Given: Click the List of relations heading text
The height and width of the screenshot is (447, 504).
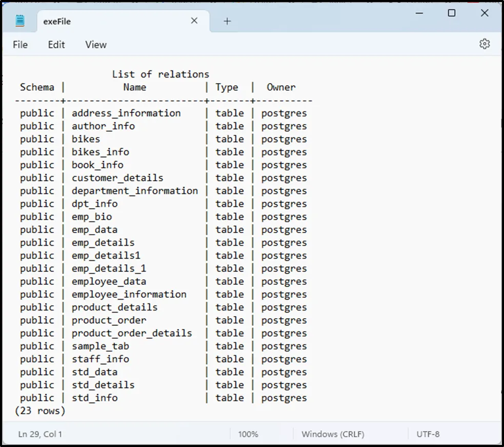Looking at the screenshot, I should (160, 74).
